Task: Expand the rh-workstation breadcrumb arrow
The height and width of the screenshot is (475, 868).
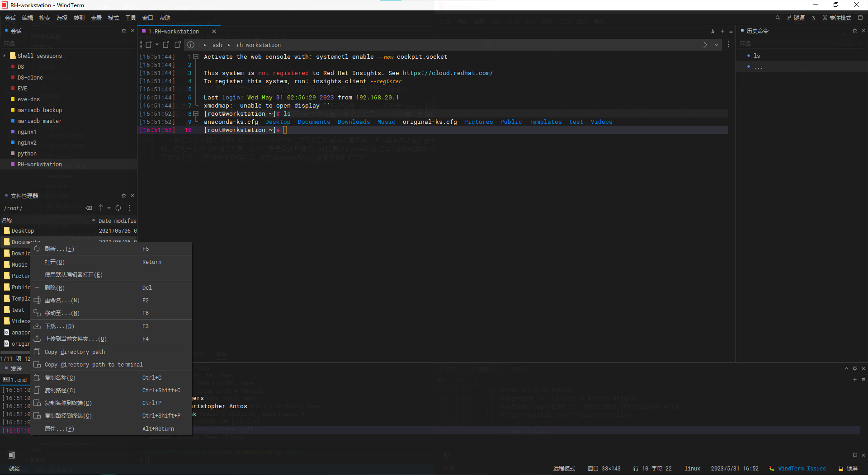Action: 229,45
